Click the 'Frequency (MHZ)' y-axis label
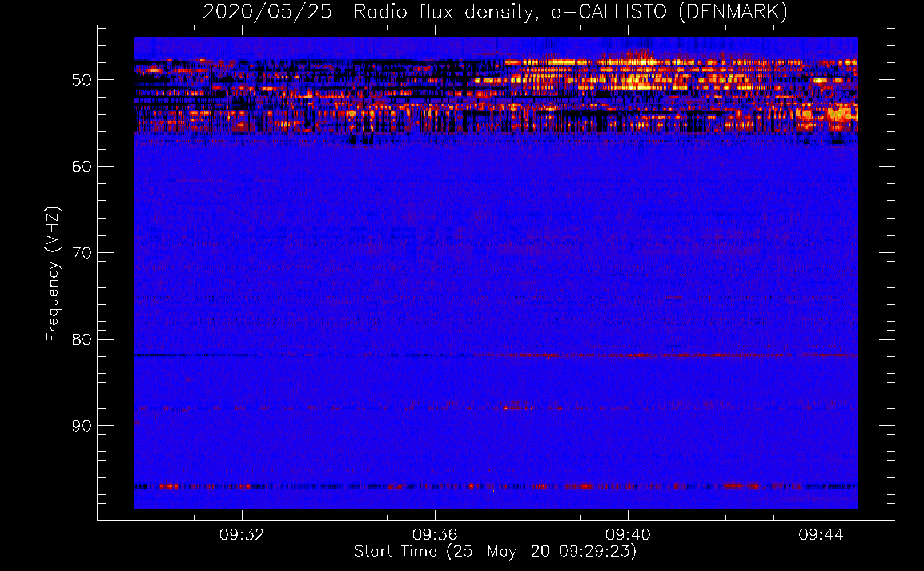The image size is (924, 571). click(x=53, y=274)
